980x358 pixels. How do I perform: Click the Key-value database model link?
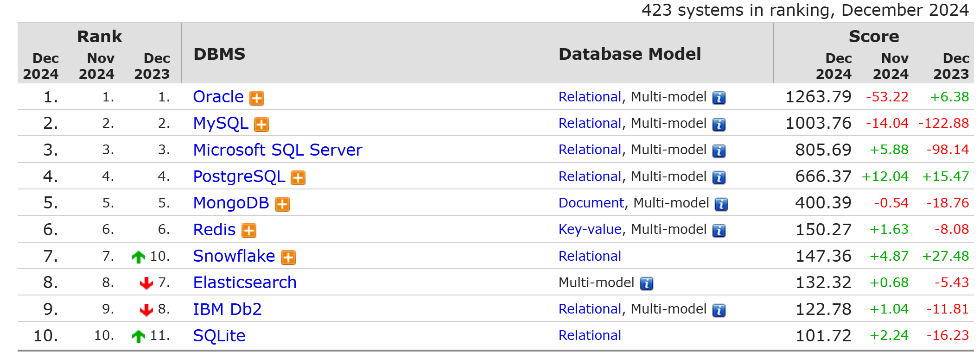pyautogui.click(x=590, y=229)
